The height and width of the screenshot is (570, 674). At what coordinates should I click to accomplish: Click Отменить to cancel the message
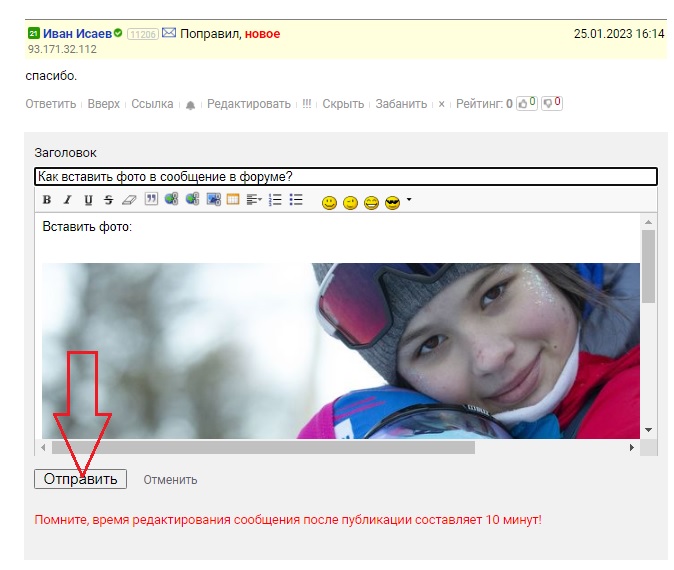(170, 480)
